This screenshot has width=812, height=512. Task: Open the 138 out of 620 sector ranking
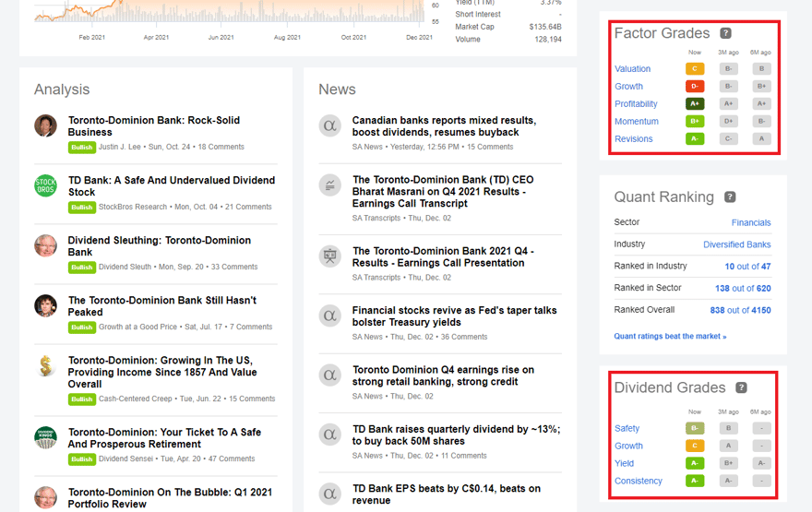point(743,289)
